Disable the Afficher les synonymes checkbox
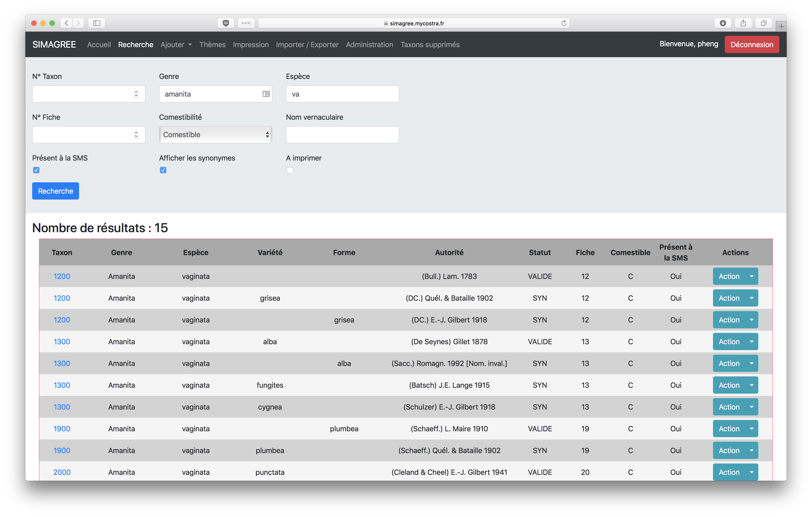Image resolution: width=812 pixels, height=517 pixels. (x=163, y=170)
